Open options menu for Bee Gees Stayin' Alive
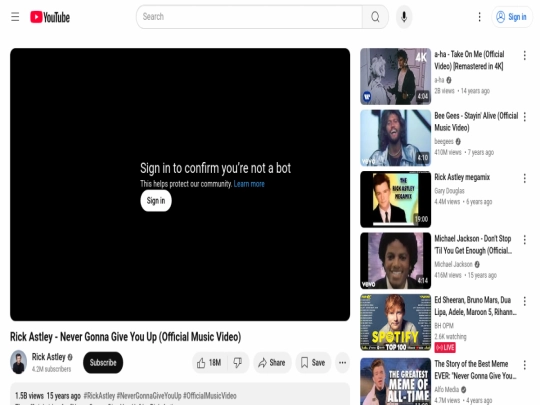 (525, 117)
